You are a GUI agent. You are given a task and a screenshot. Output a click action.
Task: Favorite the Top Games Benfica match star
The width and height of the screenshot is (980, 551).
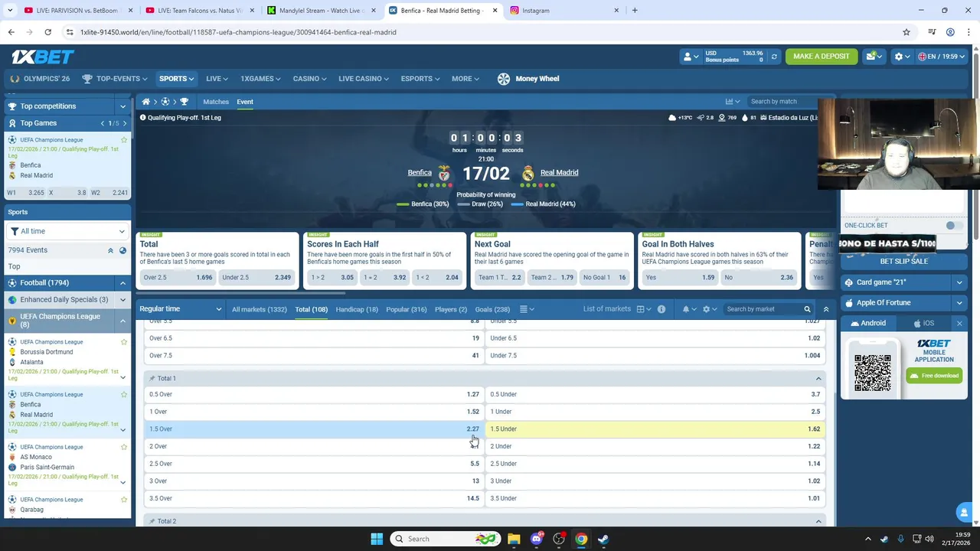(124, 140)
